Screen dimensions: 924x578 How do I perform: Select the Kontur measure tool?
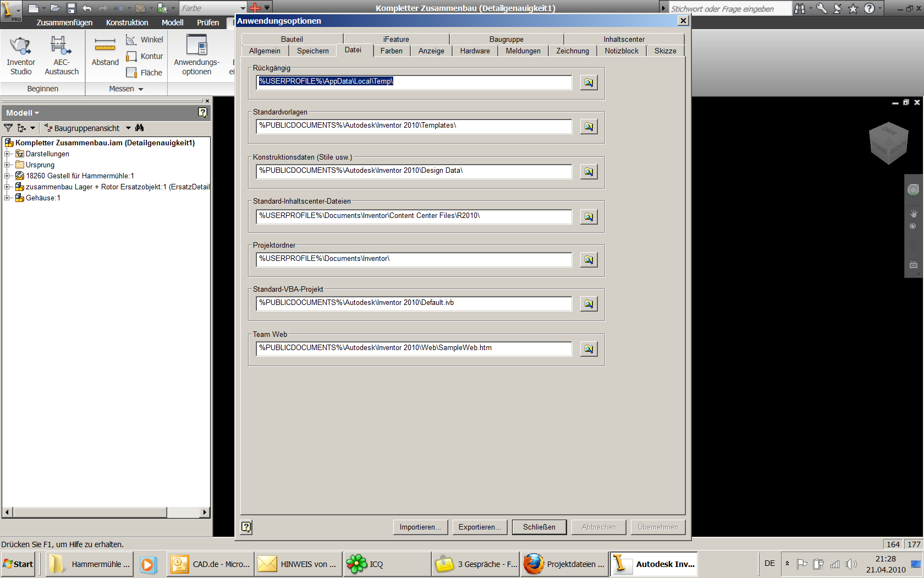pos(145,56)
